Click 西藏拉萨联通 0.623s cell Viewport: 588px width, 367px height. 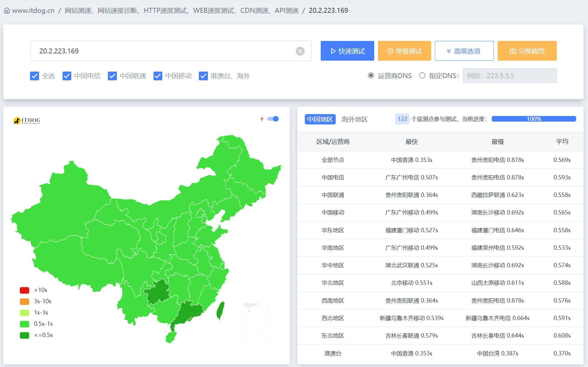pos(498,195)
